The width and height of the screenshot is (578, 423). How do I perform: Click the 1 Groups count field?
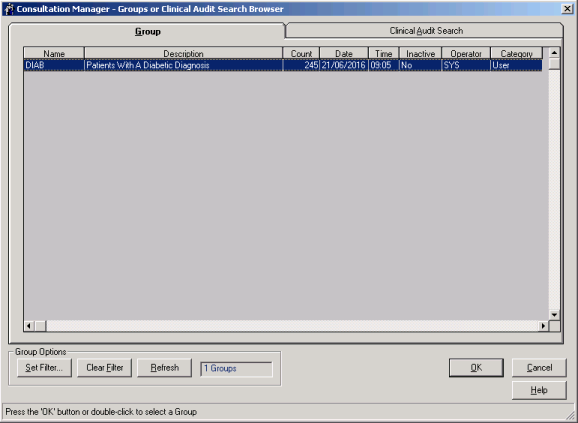pyautogui.click(x=236, y=369)
